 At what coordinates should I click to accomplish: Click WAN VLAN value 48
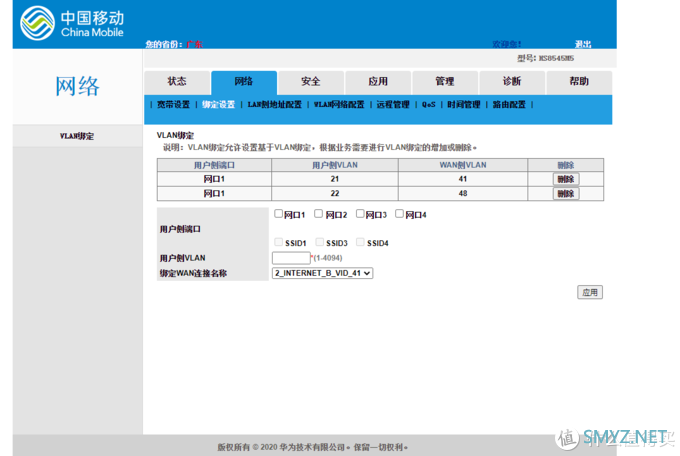pos(463,194)
